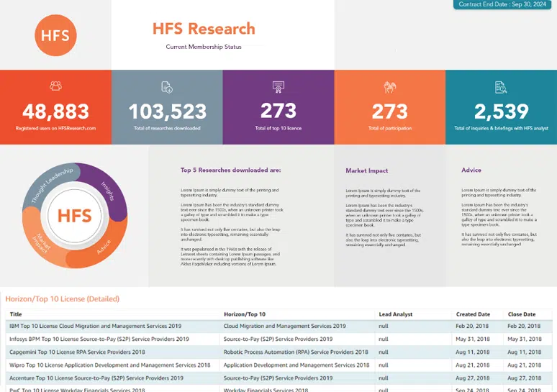Click the Advice section heading
Image resolution: width=557 pixels, height=392 pixels.
pyautogui.click(x=471, y=170)
